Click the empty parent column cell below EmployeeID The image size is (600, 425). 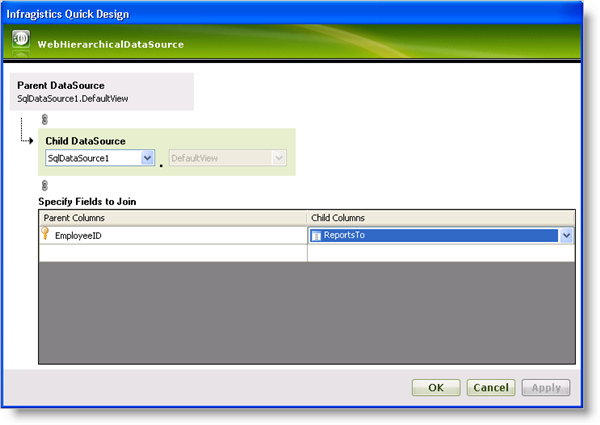172,254
